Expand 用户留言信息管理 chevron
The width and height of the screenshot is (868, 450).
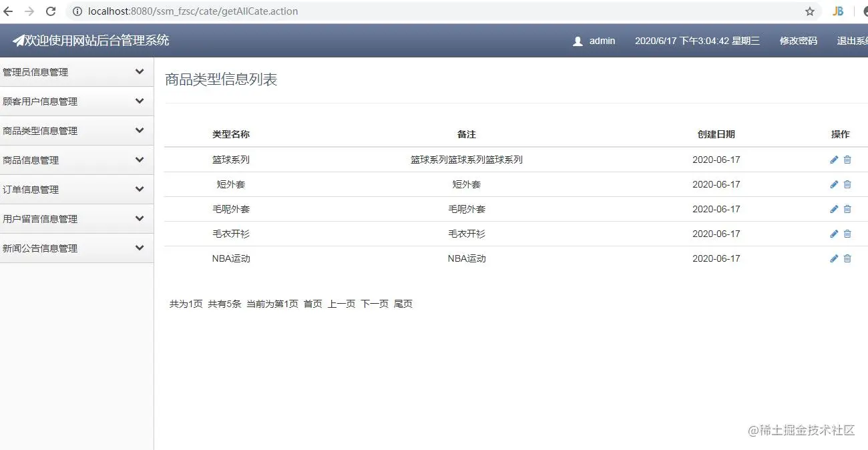(x=140, y=218)
